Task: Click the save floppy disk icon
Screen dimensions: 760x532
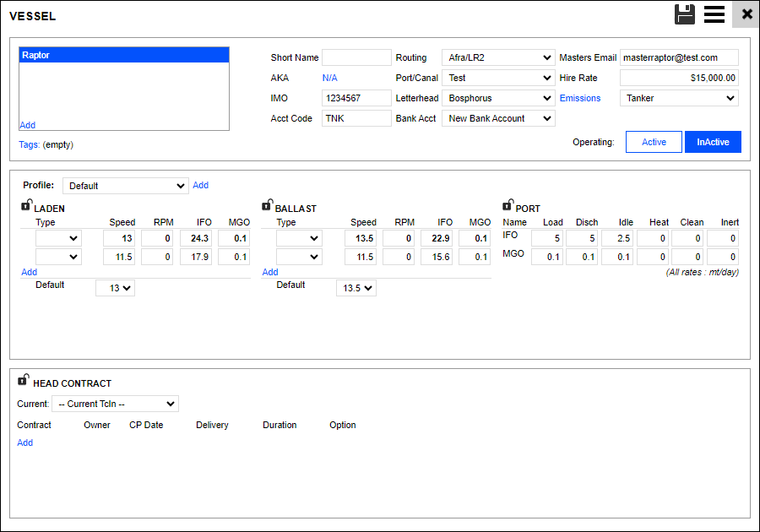Action: coord(685,14)
